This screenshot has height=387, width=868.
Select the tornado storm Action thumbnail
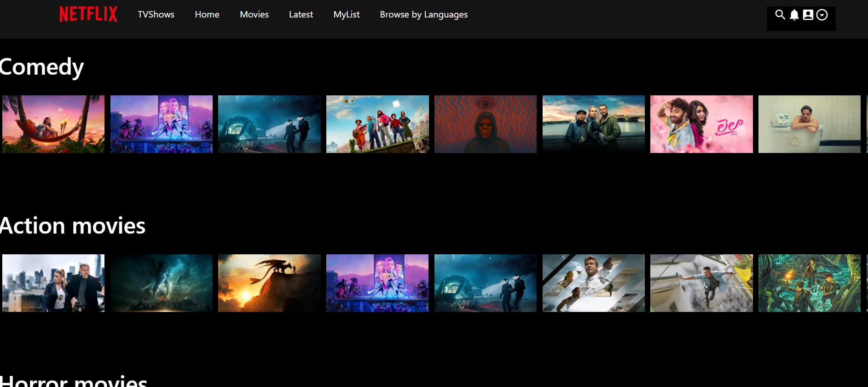pos(162,283)
